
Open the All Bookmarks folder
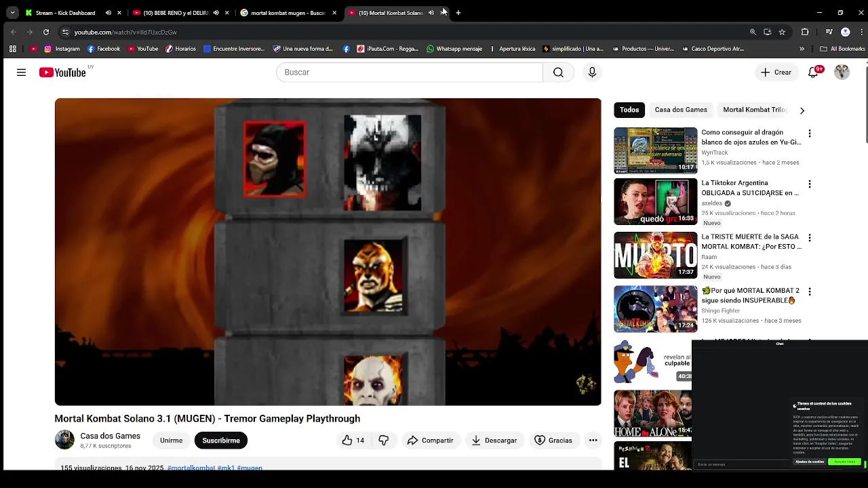click(x=842, y=49)
